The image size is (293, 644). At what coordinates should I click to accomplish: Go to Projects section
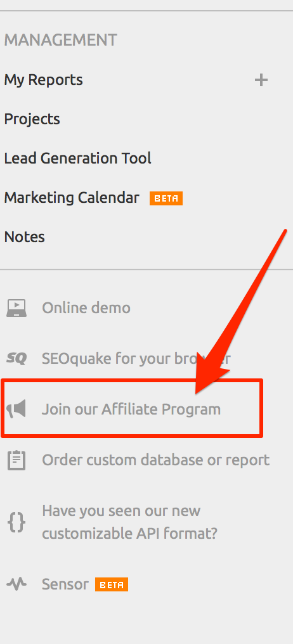click(32, 120)
